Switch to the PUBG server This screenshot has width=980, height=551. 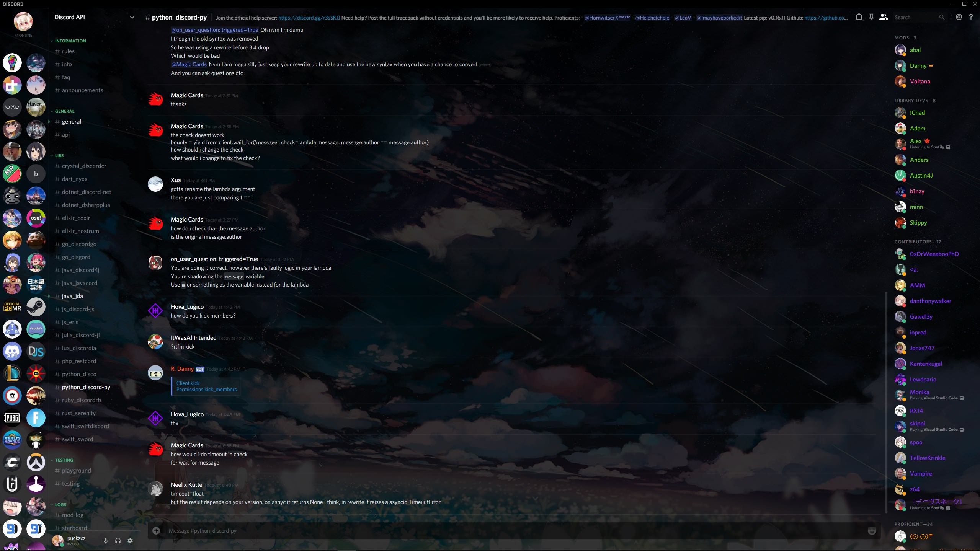pyautogui.click(x=12, y=418)
